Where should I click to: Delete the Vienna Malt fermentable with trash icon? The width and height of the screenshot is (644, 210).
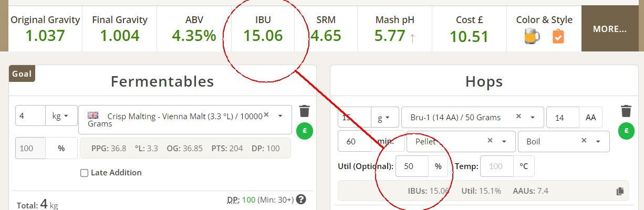304,111
